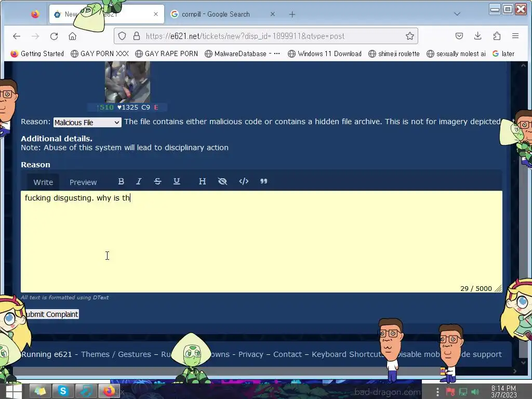This screenshot has height=399, width=532.
Task: Close the Google Search tab
Action: pos(272,14)
